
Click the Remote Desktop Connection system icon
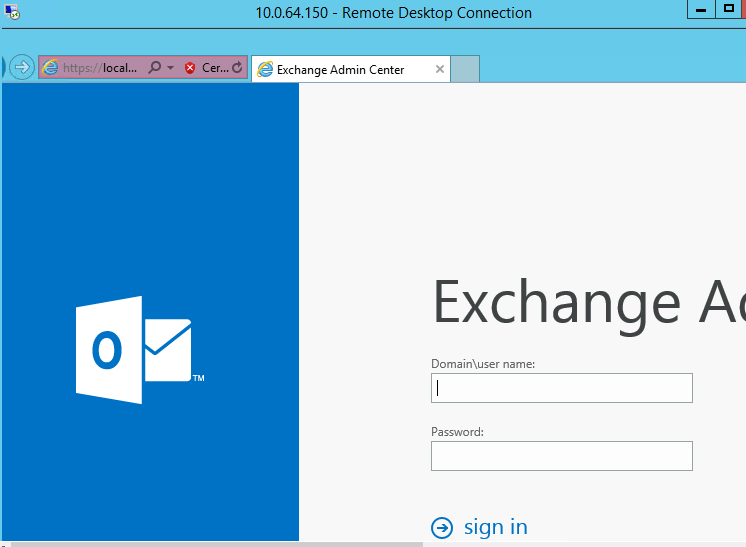click(11, 12)
